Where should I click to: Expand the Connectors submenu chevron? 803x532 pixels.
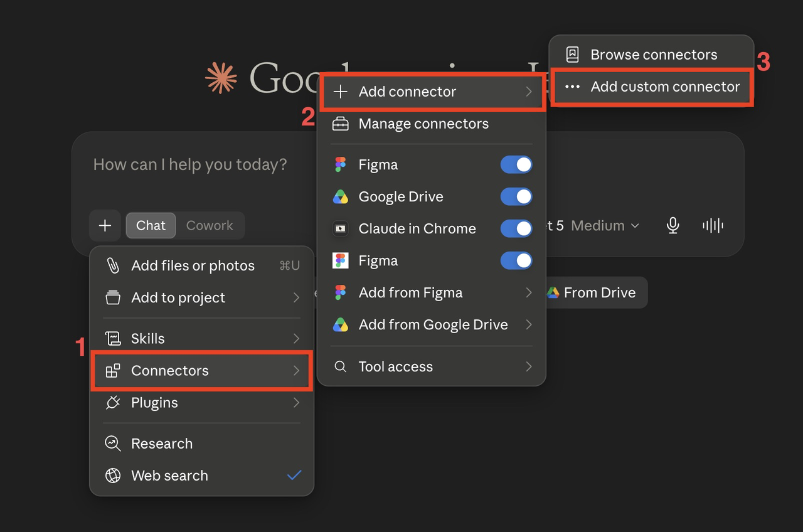296,371
